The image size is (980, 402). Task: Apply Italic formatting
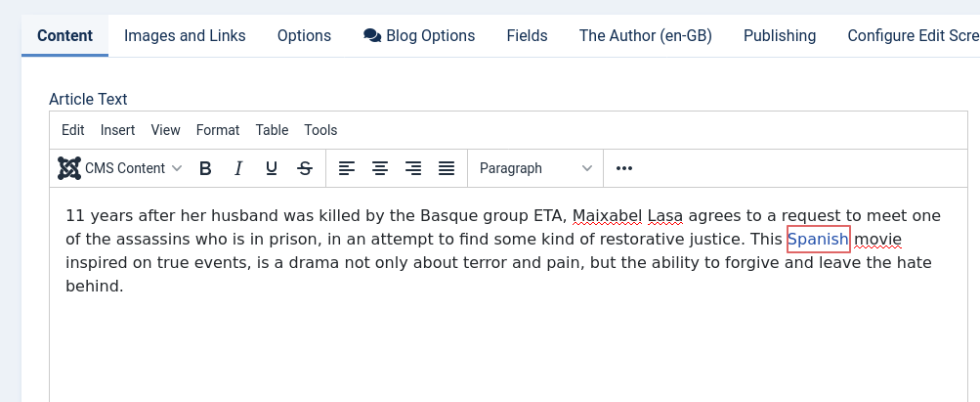pos(238,168)
